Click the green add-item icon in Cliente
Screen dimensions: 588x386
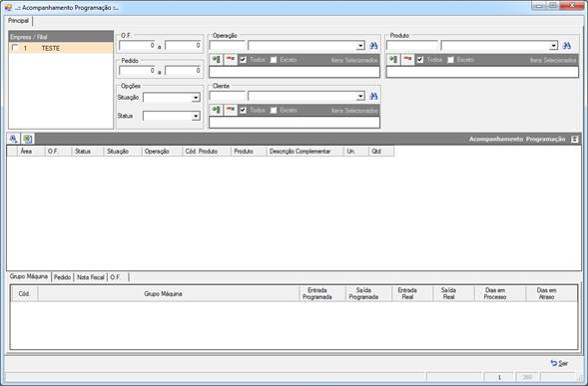tap(216, 110)
